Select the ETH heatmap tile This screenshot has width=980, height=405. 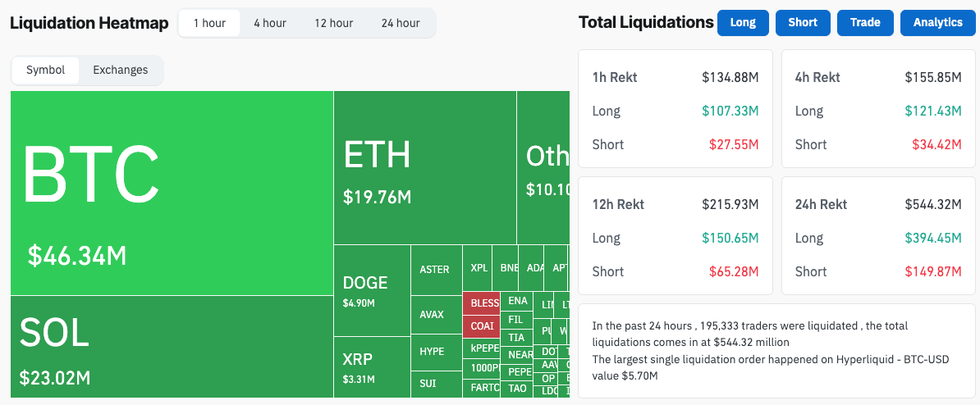point(424,168)
